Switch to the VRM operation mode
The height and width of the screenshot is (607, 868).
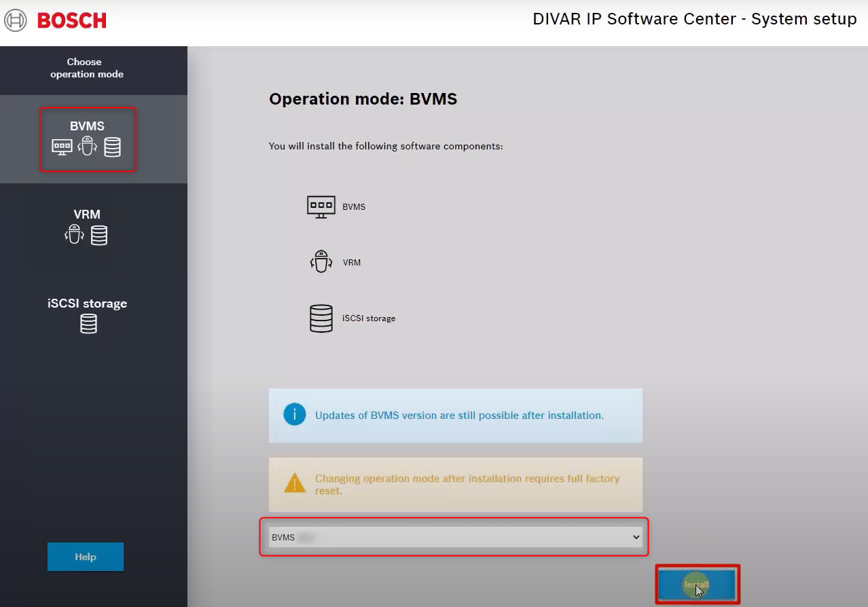coord(87,215)
